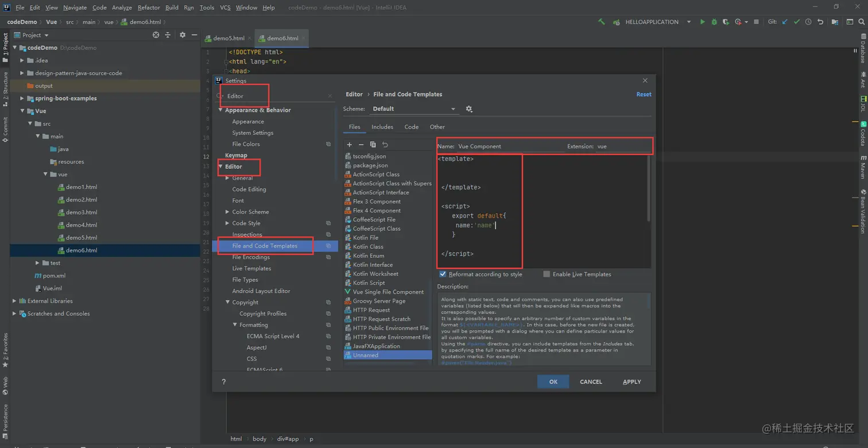This screenshot has height=448, width=868.
Task: Open the Scheme Default dropdown
Action: tap(412, 109)
